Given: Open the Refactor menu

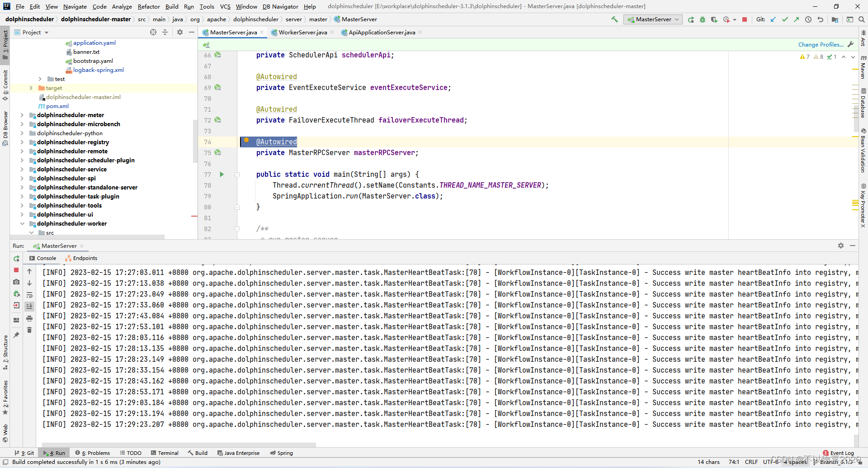Looking at the screenshot, I should (149, 6).
